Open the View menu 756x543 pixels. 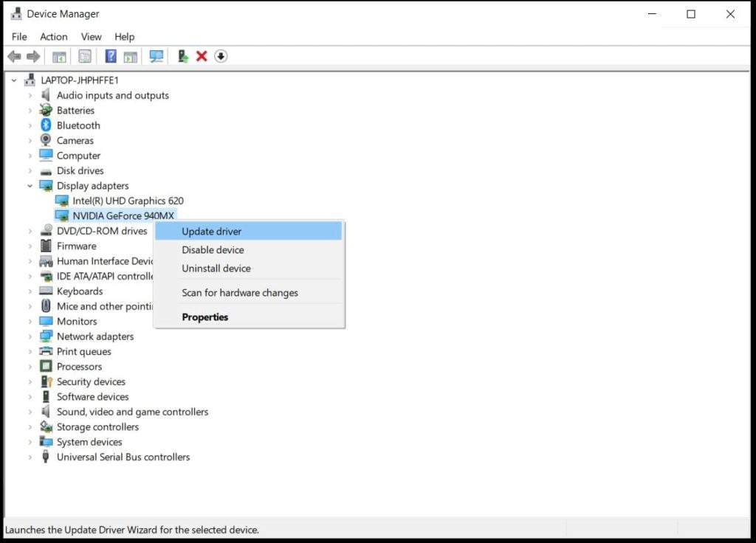(x=91, y=37)
